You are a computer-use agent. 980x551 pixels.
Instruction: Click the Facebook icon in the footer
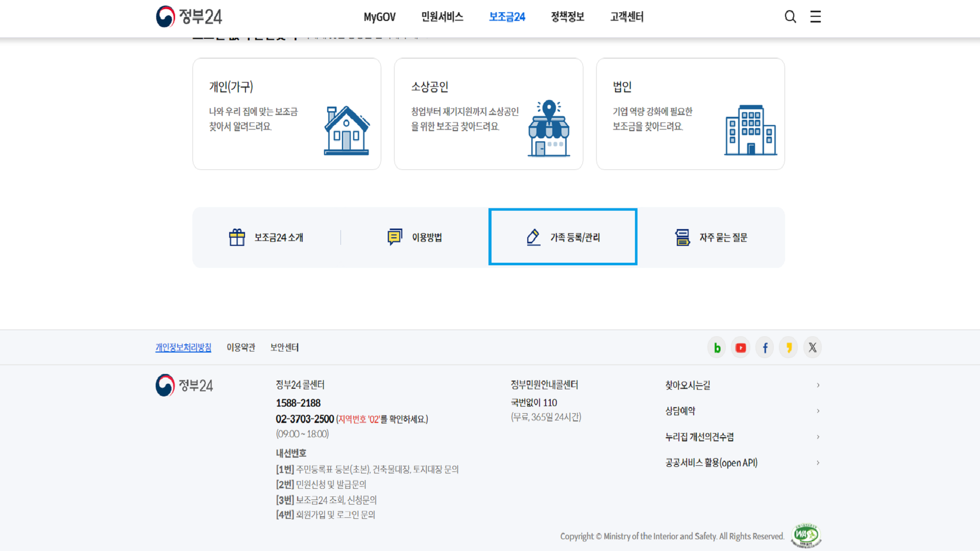[x=764, y=347]
